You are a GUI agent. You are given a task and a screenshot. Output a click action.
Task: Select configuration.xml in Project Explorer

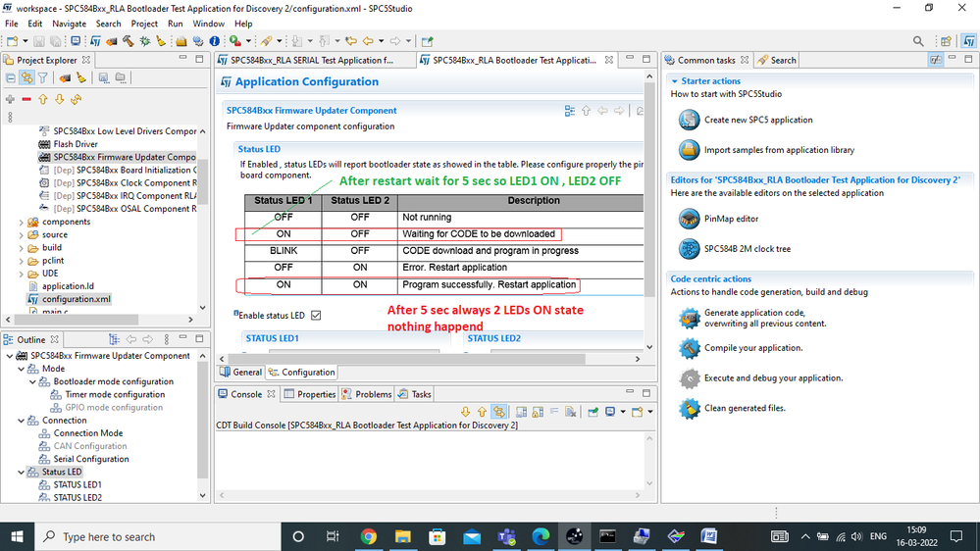tap(76, 299)
